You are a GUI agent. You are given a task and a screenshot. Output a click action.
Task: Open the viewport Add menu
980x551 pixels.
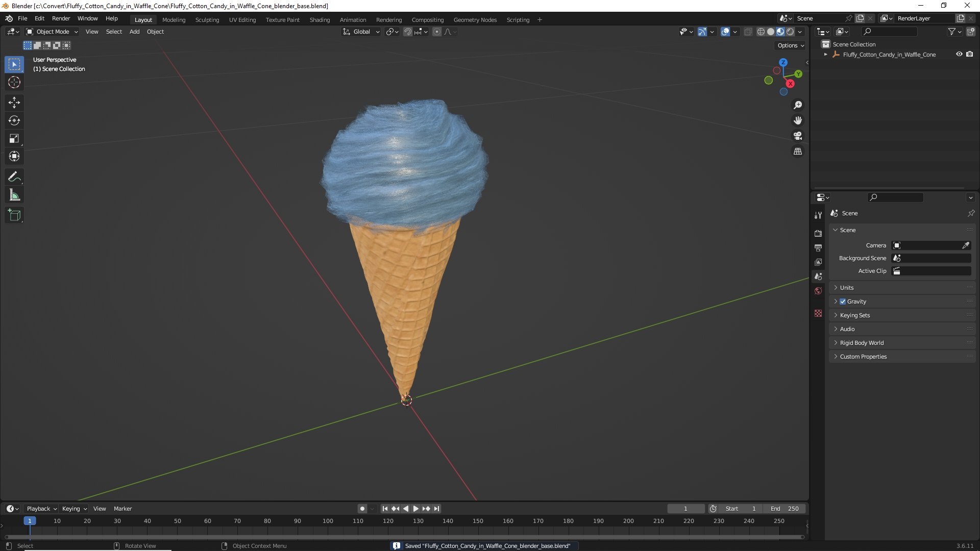click(134, 32)
